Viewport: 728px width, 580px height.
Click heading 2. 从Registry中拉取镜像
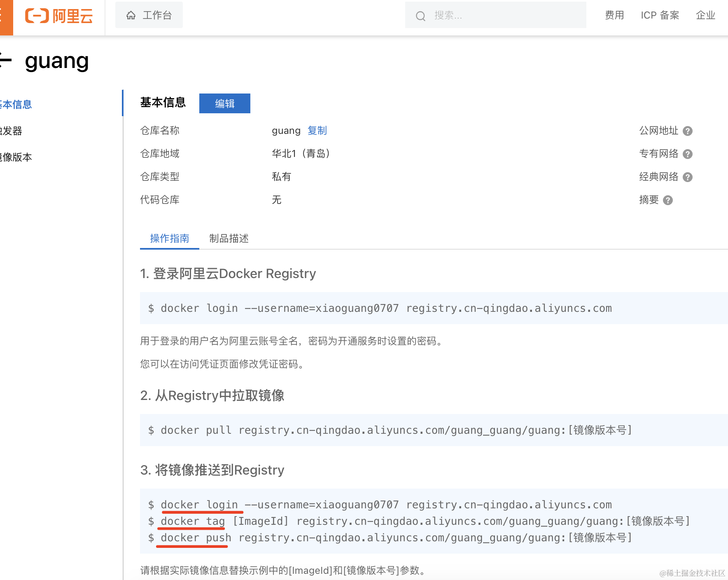[x=212, y=395]
